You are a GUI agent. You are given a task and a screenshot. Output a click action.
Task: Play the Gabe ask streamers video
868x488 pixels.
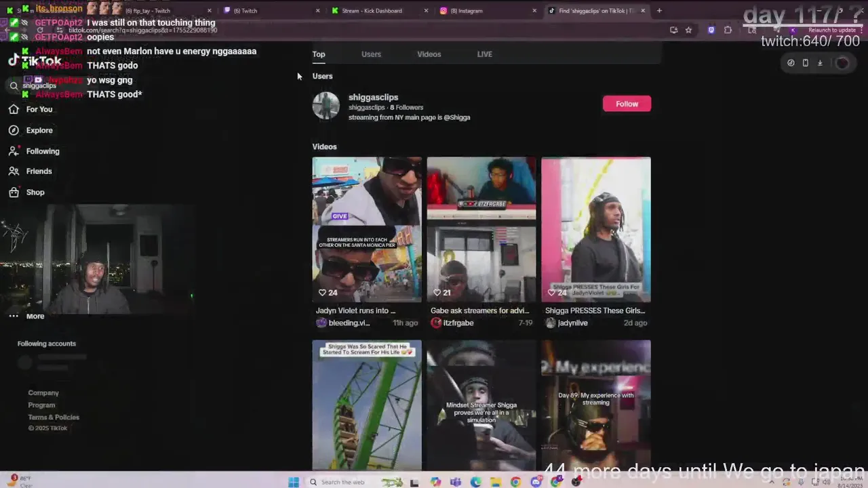pos(481,229)
